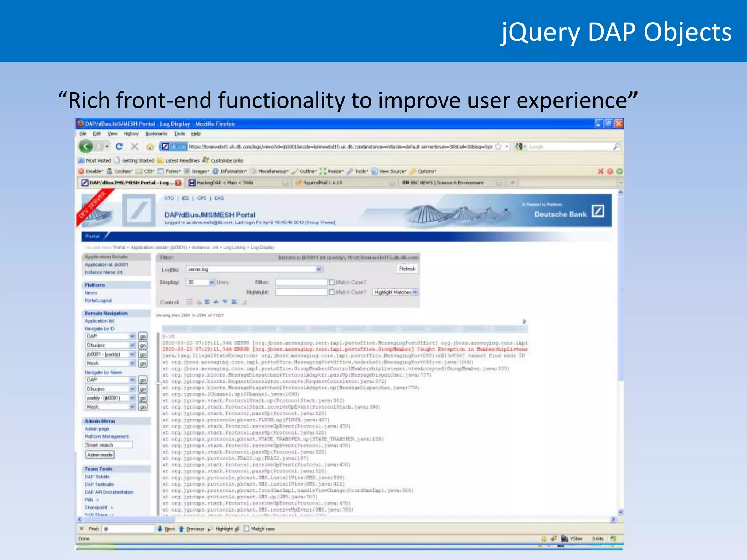Expand the Highlight Matches dropdown

[415, 292]
